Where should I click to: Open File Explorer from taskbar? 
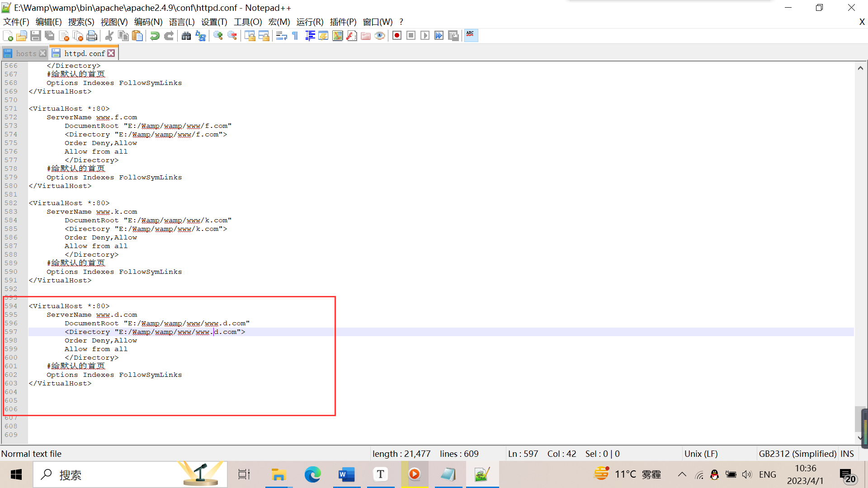pos(278,474)
